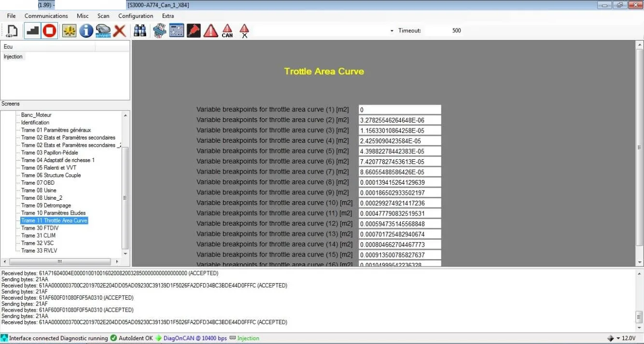The width and height of the screenshot is (644, 344).
Task: Open the blue info icon
Action: coord(86,31)
